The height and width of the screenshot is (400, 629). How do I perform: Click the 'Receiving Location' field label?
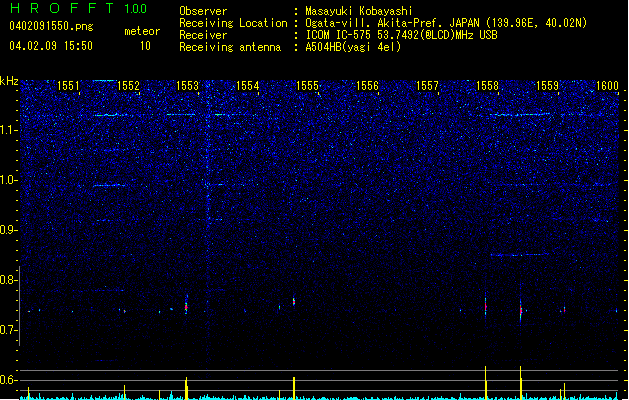(233, 23)
